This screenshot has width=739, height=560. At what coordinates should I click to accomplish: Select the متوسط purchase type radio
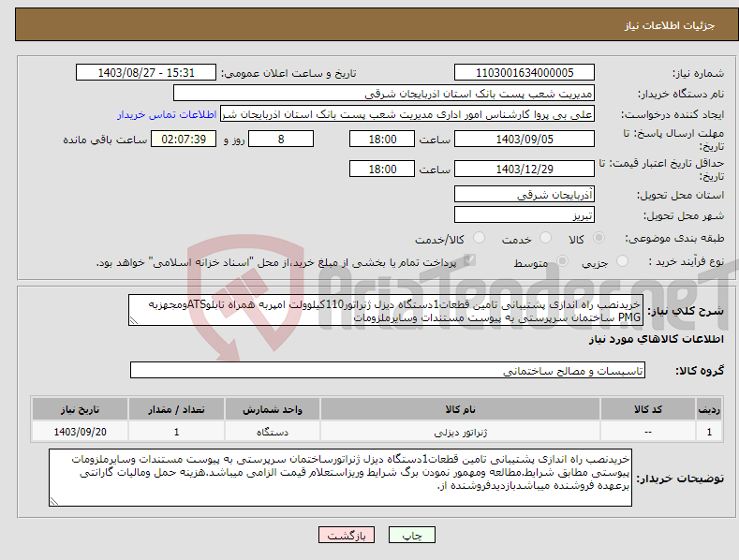[x=562, y=260]
